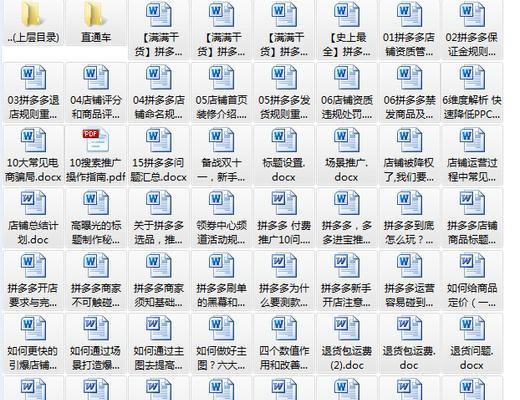Go to ..(上层目录) parent folder icon

(33, 14)
